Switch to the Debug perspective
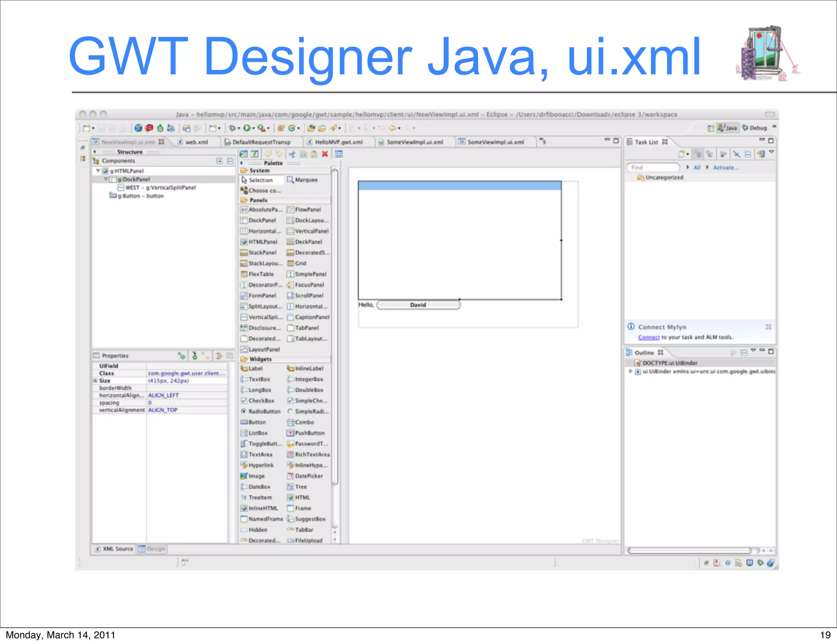The width and height of the screenshot is (837, 644). click(755, 128)
